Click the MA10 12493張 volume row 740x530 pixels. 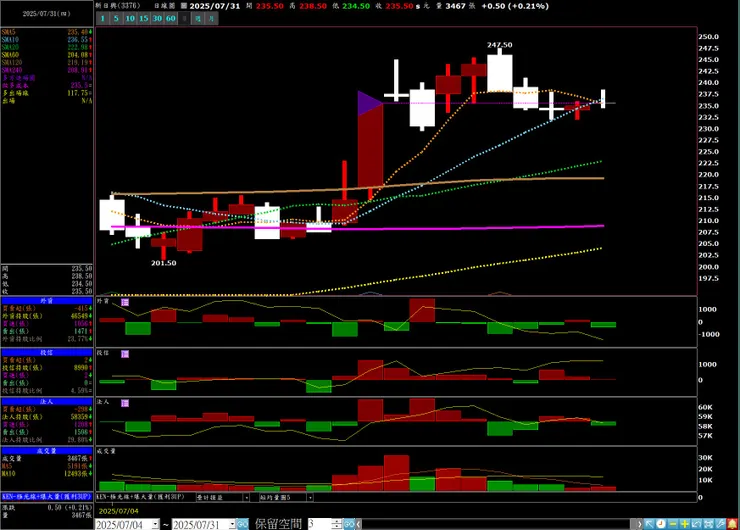click(47, 473)
